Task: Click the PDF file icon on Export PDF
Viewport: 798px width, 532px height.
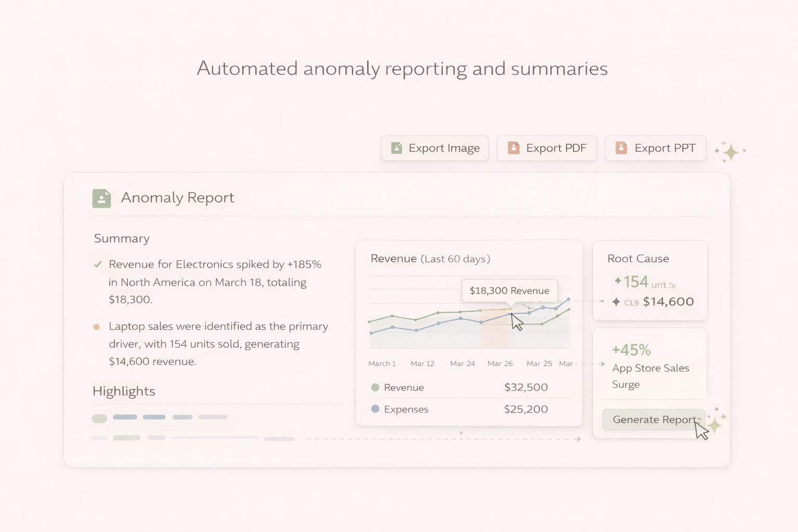Action: tap(513, 148)
